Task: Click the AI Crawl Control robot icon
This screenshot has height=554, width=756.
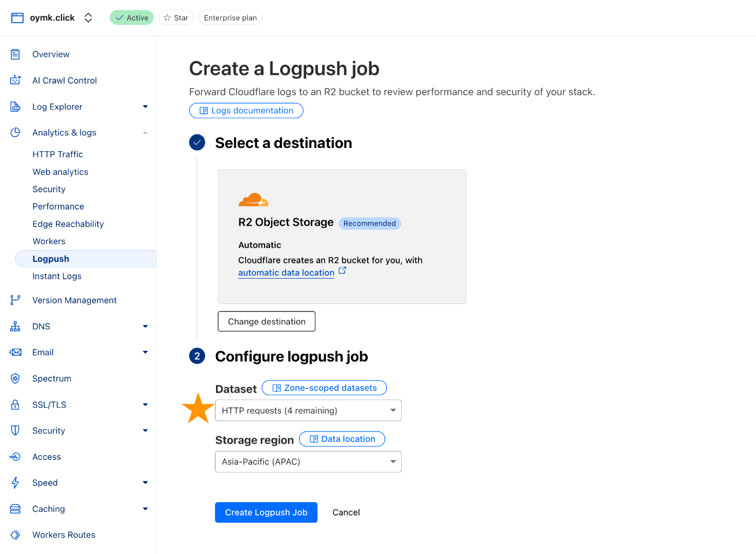Action: tap(15, 80)
